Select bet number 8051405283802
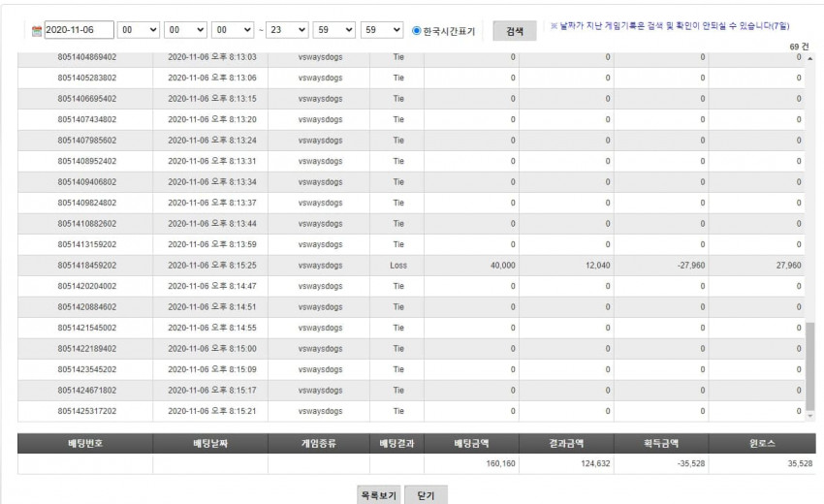This screenshot has height=504, width=824. (86, 78)
